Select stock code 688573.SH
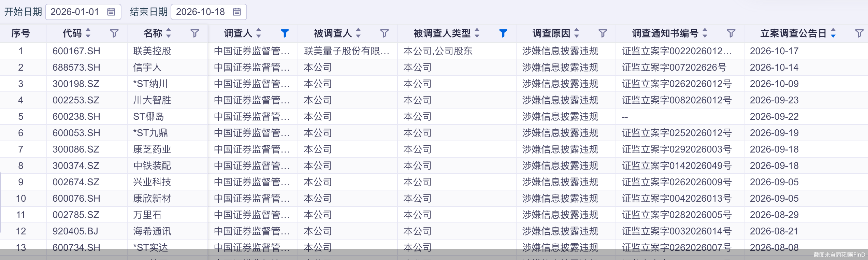868x260 pixels. (76, 68)
